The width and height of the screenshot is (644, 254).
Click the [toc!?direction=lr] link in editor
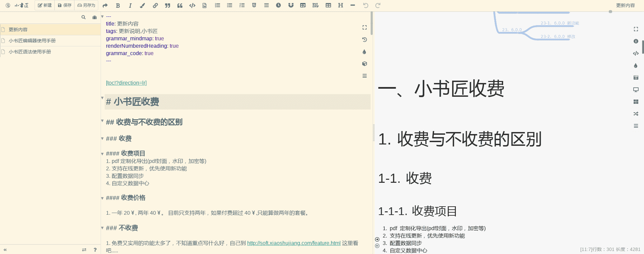126,83
